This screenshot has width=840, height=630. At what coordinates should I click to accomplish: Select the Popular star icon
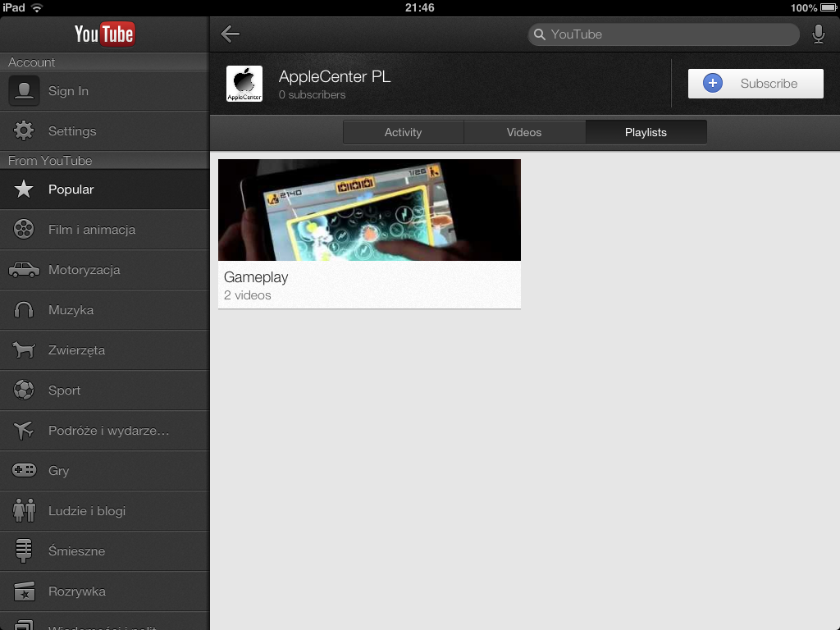tap(24, 189)
